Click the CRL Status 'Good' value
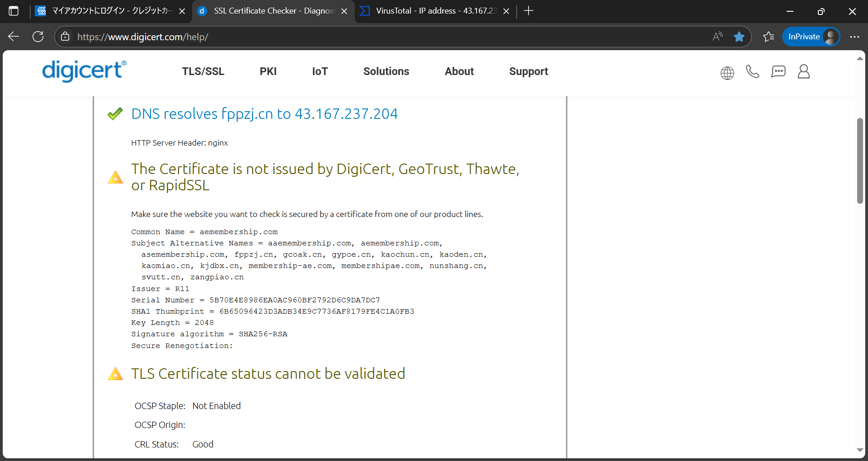Image resolution: width=868 pixels, height=461 pixels. coord(203,444)
